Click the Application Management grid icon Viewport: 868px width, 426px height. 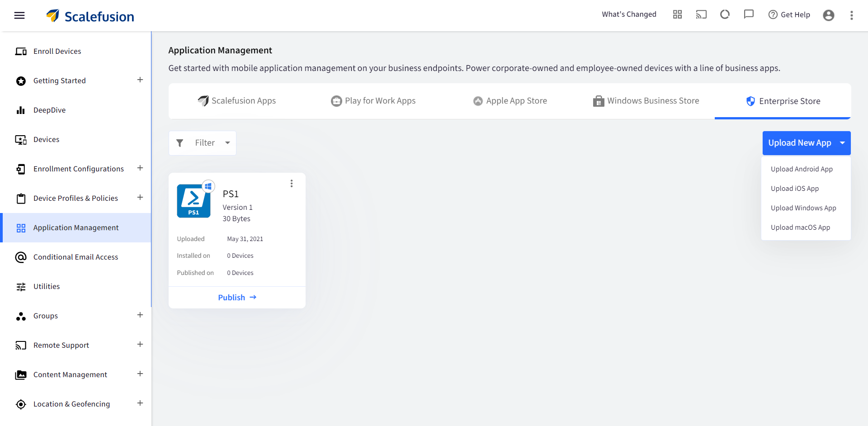pos(21,228)
